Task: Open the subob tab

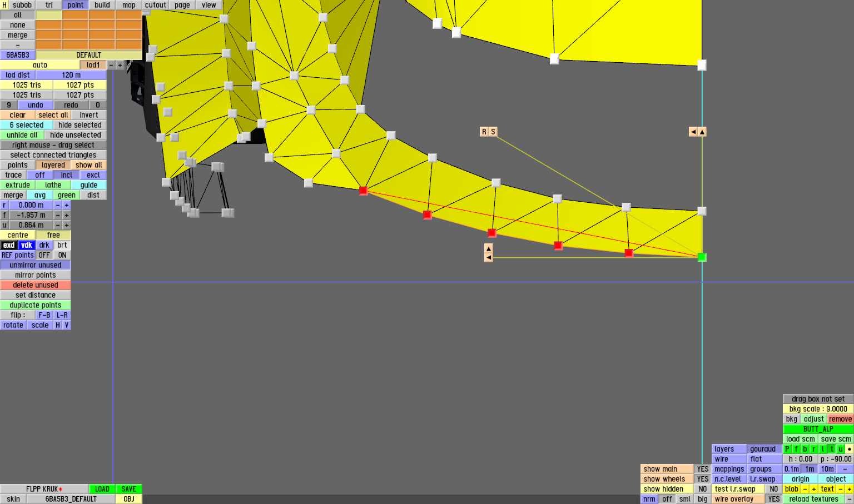Action: [x=22, y=5]
